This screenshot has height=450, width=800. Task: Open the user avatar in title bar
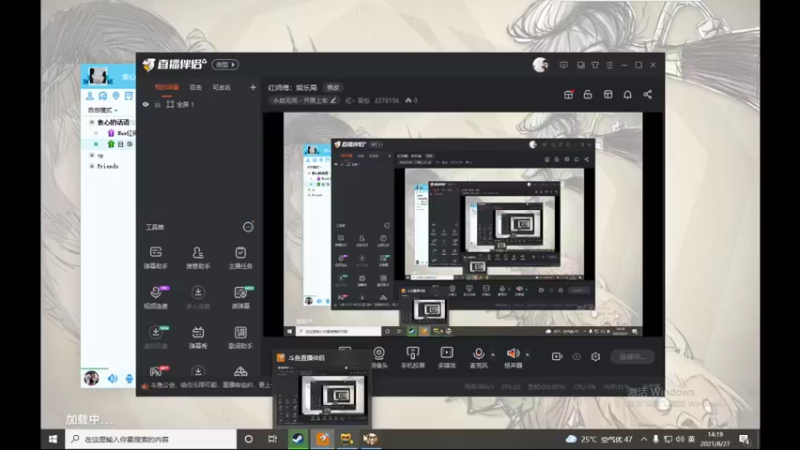pyautogui.click(x=540, y=65)
